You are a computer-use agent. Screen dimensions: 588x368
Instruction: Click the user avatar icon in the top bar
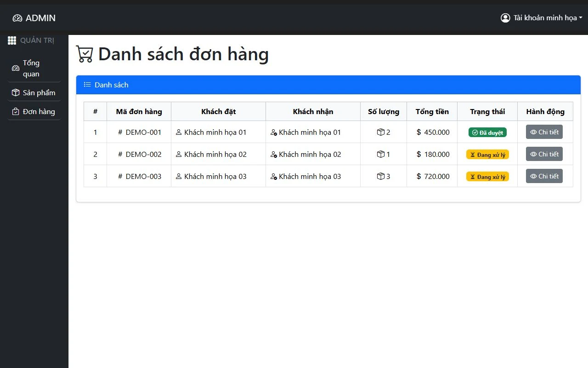pyautogui.click(x=505, y=18)
